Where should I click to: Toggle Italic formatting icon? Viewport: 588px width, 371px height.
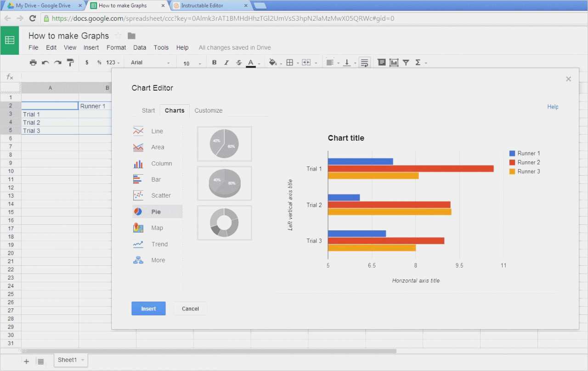[x=226, y=63]
